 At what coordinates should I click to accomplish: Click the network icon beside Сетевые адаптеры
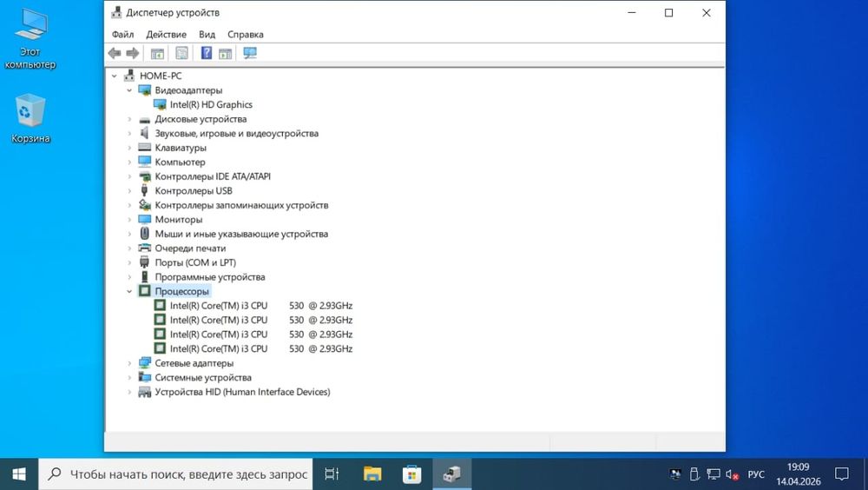(144, 363)
